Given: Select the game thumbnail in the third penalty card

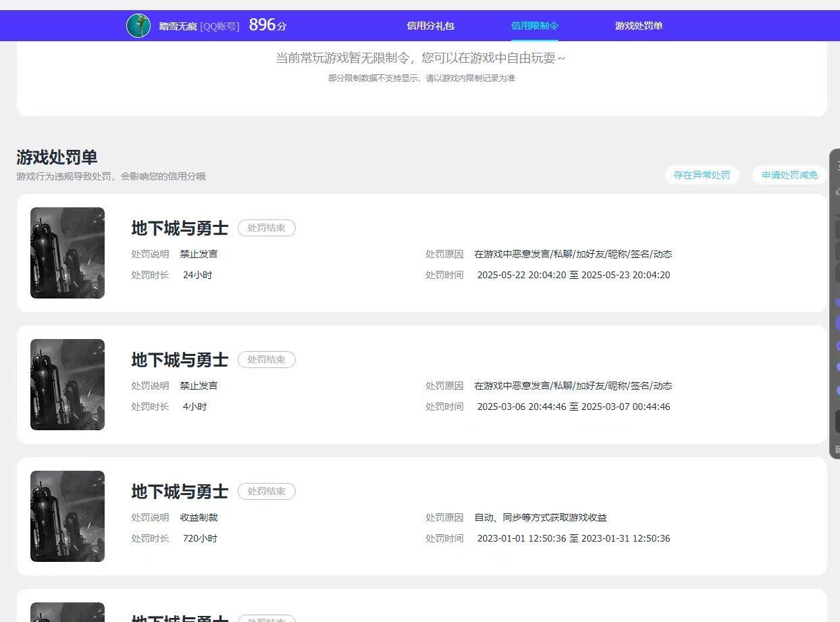Looking at the screenshot, I should coord(67,516).
